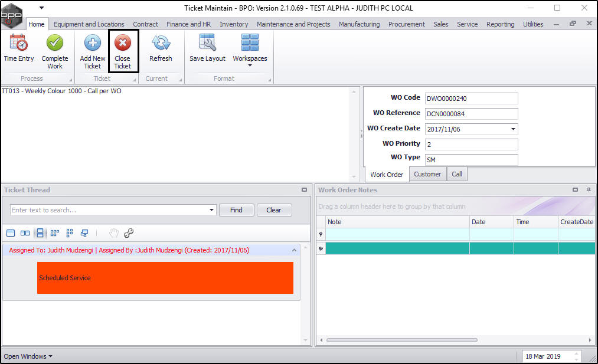Refresh the ticket view
Image resolution: width=598 pixels, height=364 pixels.
161,48
